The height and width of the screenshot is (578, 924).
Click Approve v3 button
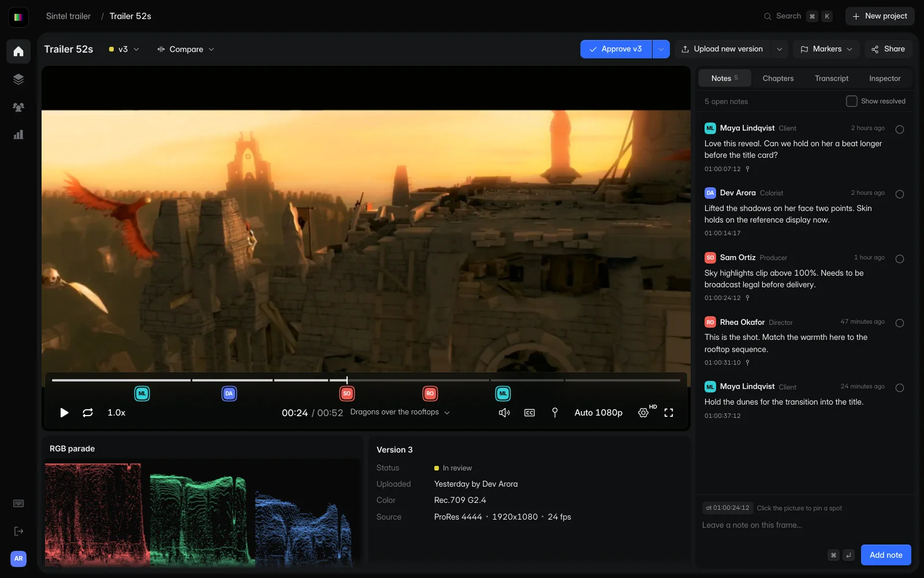point(616,49)
